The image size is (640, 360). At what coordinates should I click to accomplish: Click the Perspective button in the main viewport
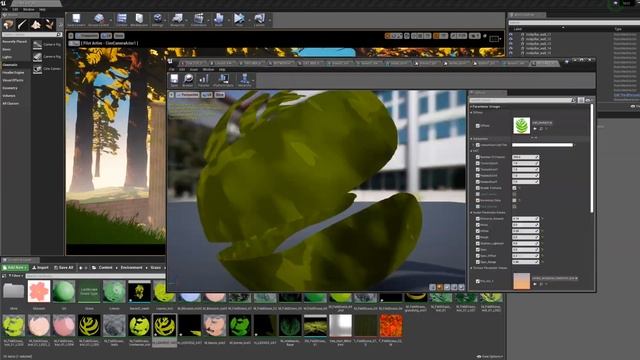[x=87, y=36]
